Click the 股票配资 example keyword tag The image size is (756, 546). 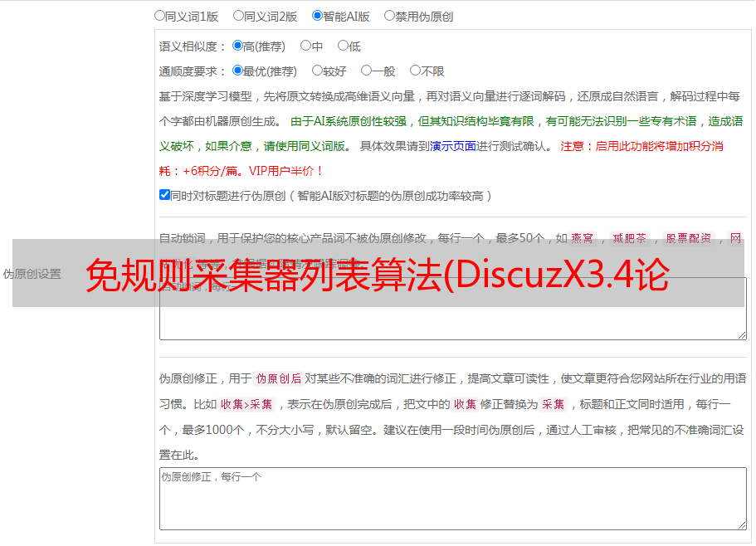point(689,238)
